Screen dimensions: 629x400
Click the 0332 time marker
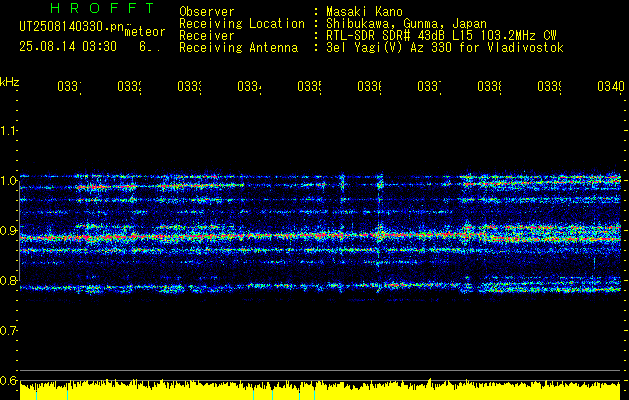(x=130, y=86)
